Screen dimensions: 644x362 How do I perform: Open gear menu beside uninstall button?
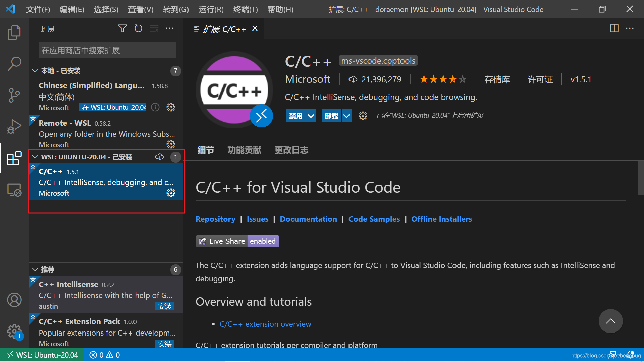[363, 116]
